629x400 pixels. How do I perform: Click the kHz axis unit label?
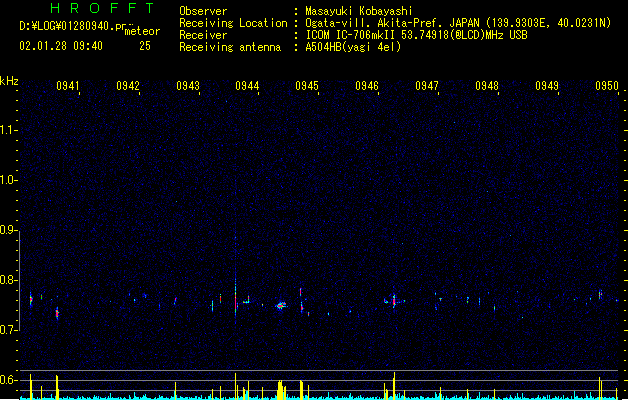(9, 81)
